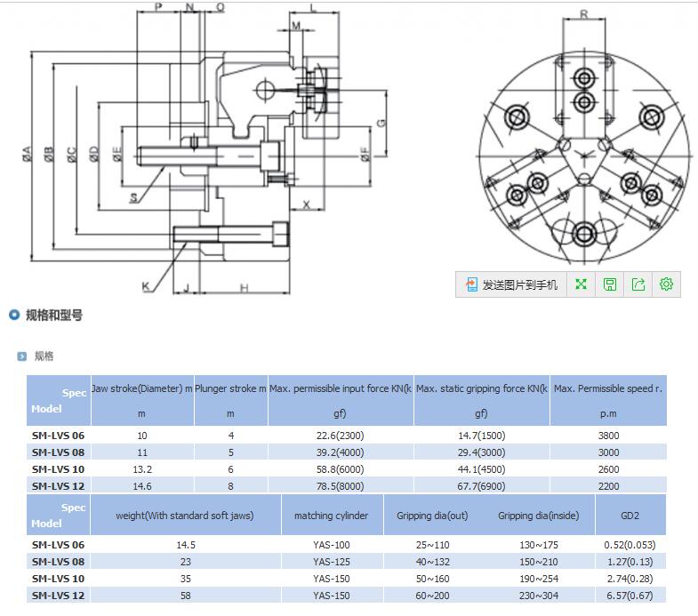Select SM-LVS 12 in the first table
698x616 pixels.
click(x=58, y=486)
